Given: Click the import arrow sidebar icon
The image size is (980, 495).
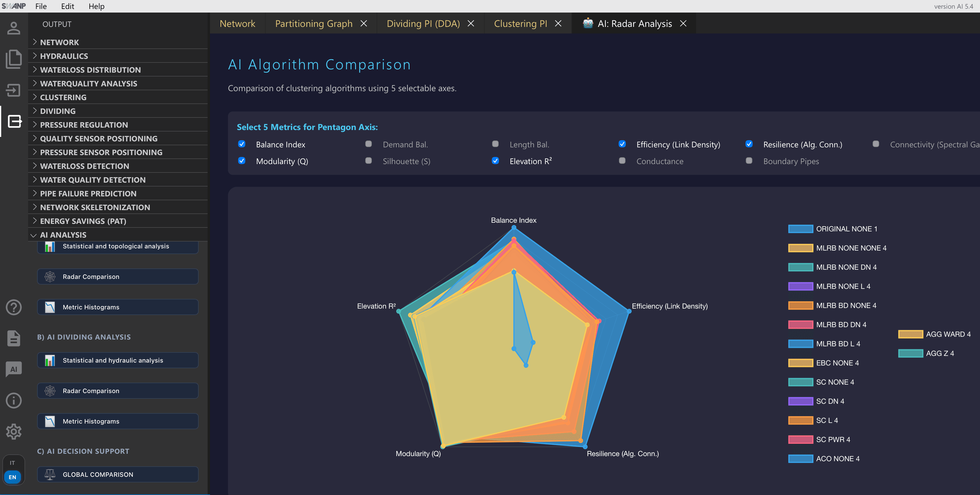Looking at the screenshot, I should [x=14, y=90].
